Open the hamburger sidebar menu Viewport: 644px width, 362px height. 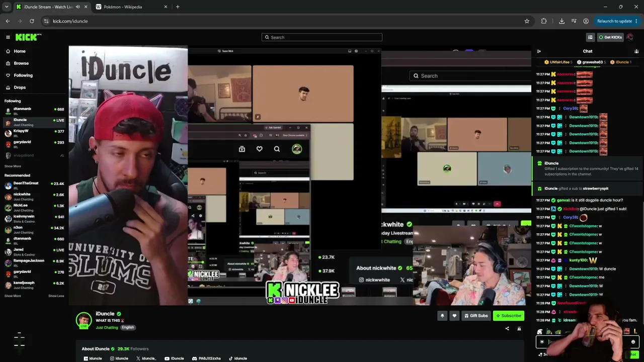(x=8, y=37)
